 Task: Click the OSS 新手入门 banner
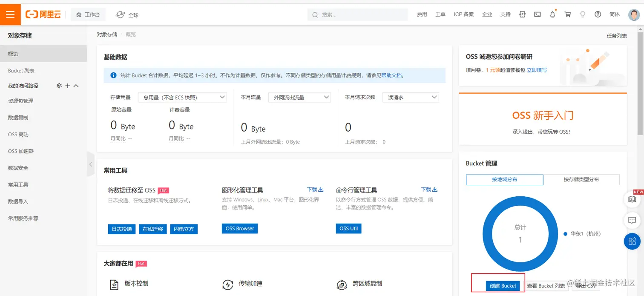[543, 120]
